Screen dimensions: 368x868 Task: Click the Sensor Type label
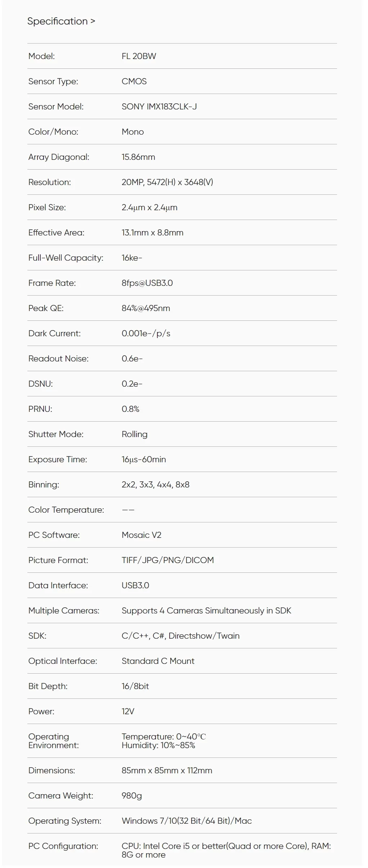[53, 81]
